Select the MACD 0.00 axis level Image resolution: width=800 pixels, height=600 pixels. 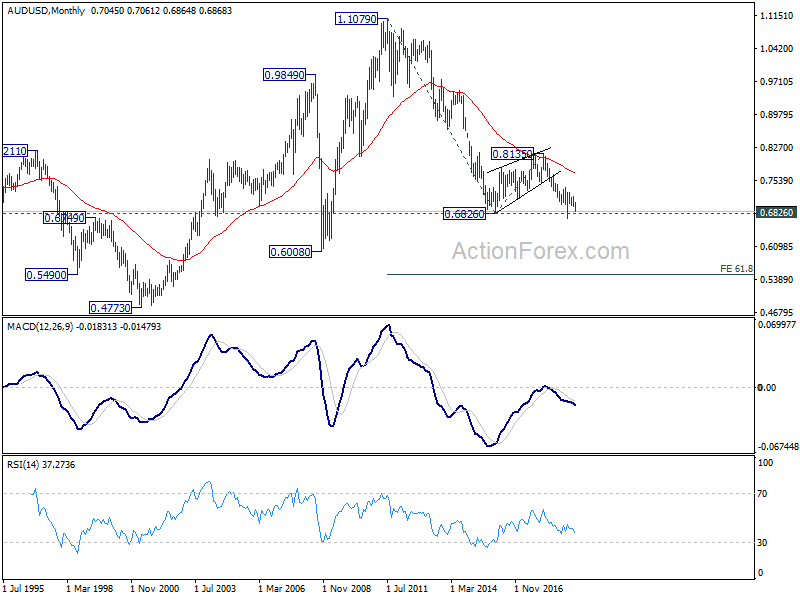pyautogui.click(x=767, y=388)
